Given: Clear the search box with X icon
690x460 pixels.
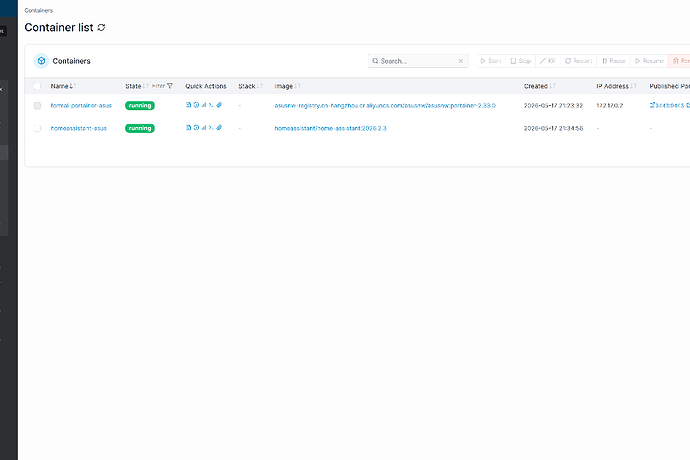Looking at the screenshot, I should click(x=461, y=61).
